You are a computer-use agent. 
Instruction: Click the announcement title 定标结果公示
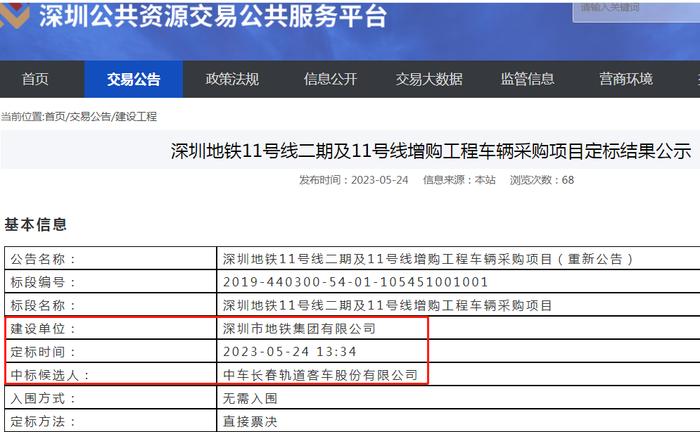(x=431, y=151)
